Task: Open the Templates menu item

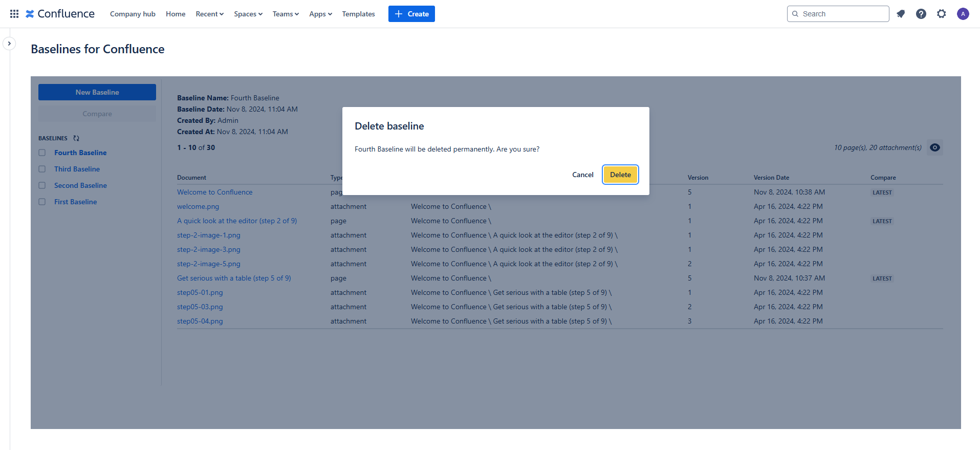Action: [x=358, y=14]
